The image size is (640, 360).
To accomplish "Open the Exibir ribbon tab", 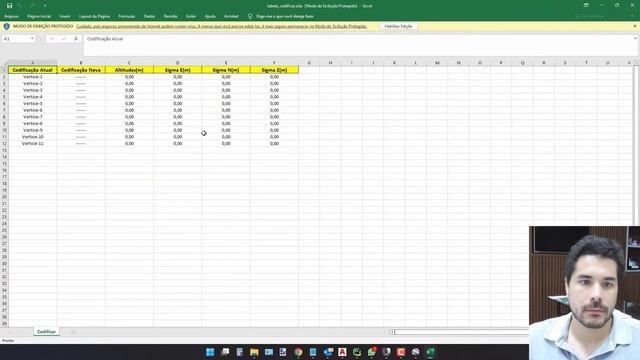I will (x=191, y=16).
